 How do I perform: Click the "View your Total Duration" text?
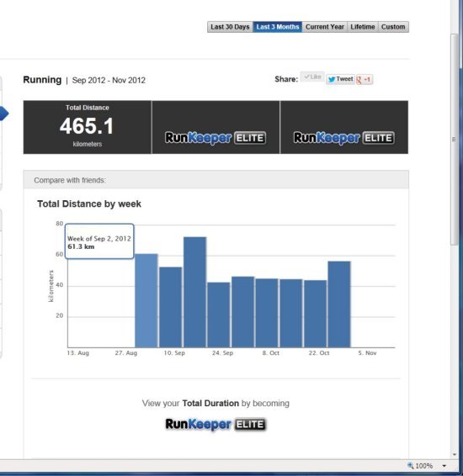tap(190, 403)
